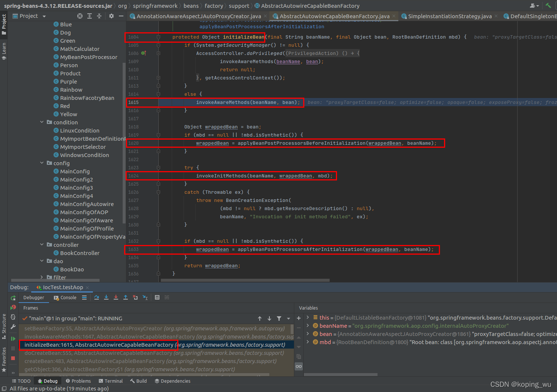Click the Step Out icon
557x392 pixels.
[126, 297]
